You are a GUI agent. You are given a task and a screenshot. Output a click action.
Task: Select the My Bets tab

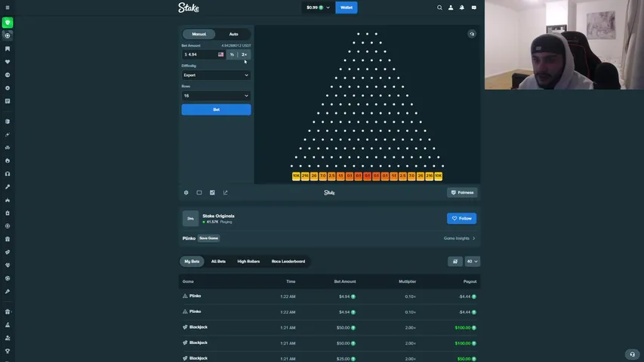pos(192,262)
